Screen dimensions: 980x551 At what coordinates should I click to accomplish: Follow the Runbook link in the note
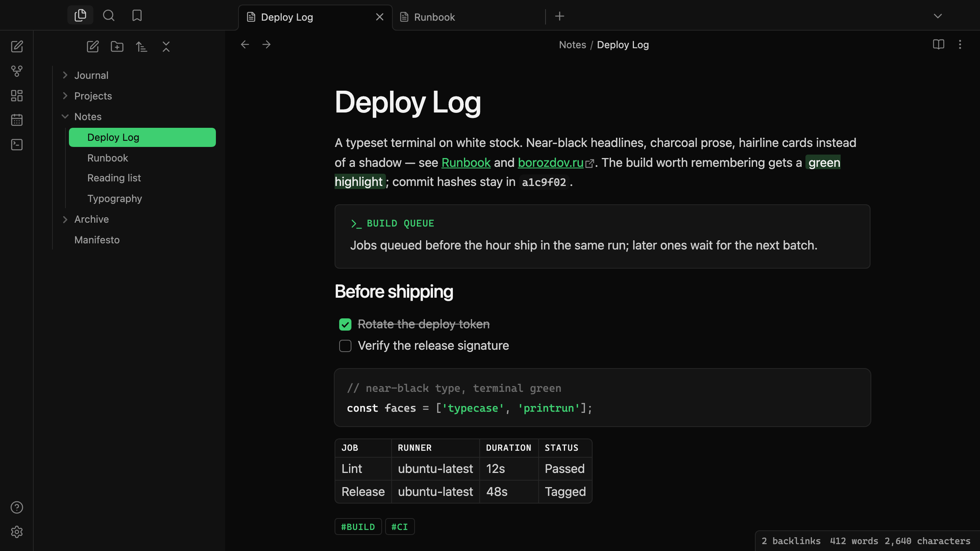point(466,163)
